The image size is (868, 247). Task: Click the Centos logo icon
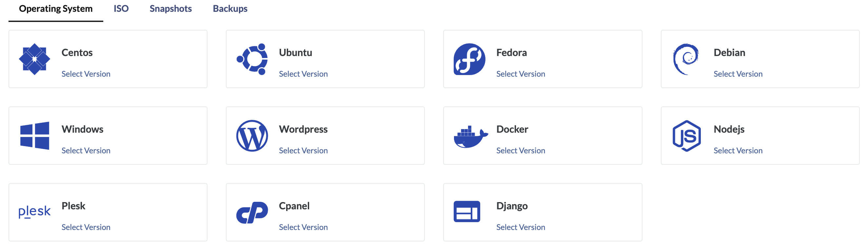(x=34, y=59)
